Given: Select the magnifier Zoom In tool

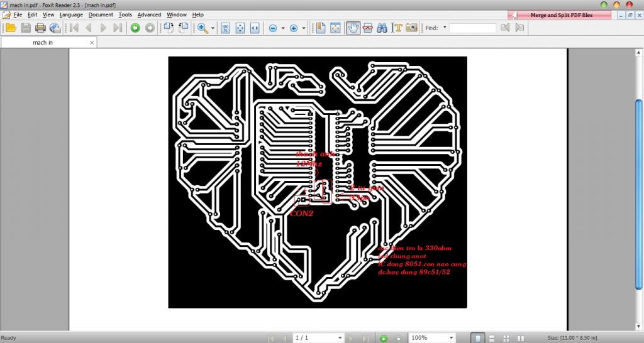Looking at the screenshot, I should [x=203, y=28].
